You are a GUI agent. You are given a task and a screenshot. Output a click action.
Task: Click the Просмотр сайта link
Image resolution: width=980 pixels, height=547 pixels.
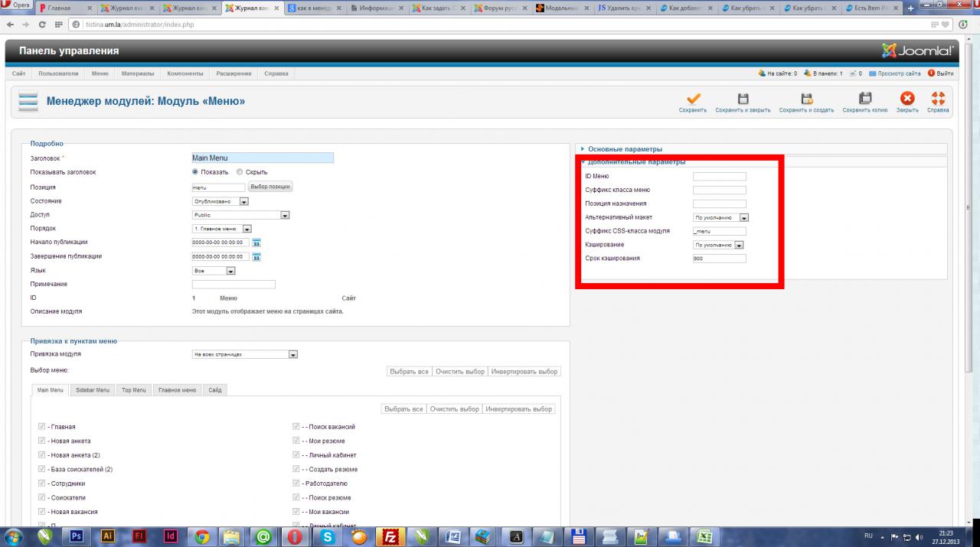point(899,73)
